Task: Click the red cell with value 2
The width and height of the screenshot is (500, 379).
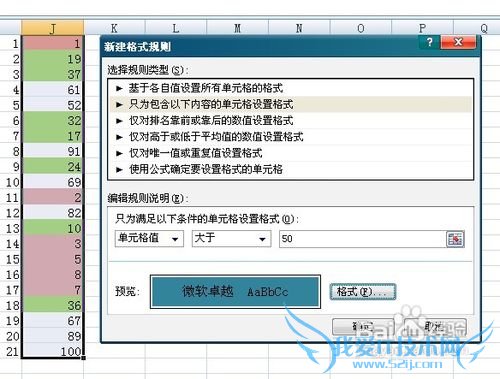Action: click(53, 197)
